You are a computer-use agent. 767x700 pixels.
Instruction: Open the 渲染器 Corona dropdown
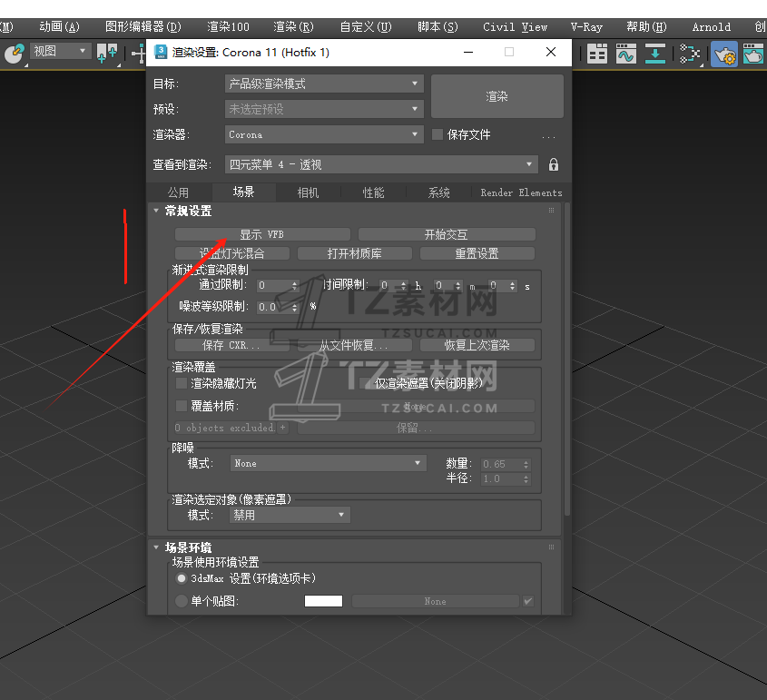coord(324,134)
